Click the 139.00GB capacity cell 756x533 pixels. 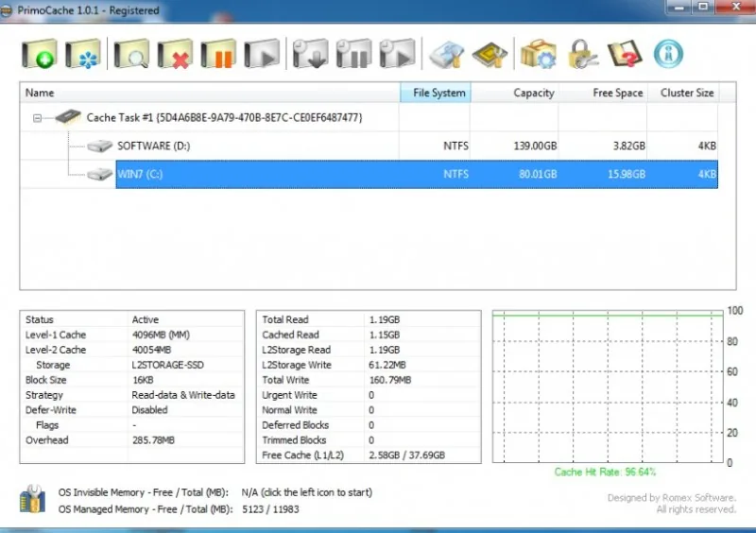tap(535, 146)
